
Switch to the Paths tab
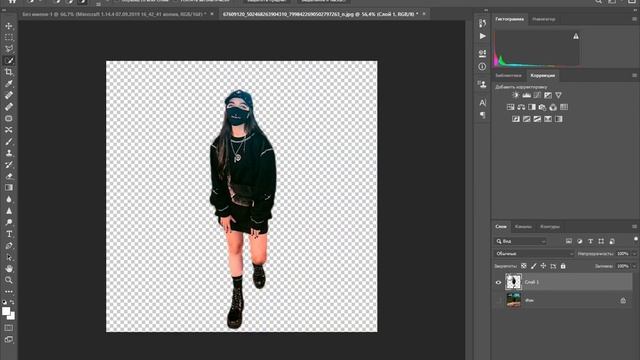[x=550, y=227]
